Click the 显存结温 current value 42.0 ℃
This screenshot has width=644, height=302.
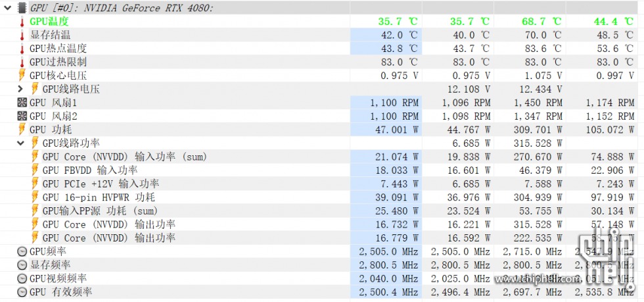pyautogui.click(x=400, y=35)
